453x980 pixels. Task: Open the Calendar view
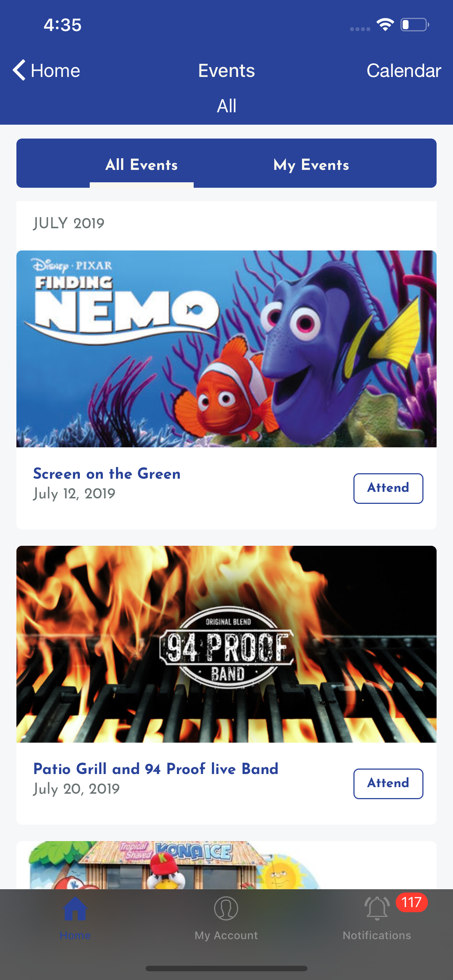[x=403, y=70]
